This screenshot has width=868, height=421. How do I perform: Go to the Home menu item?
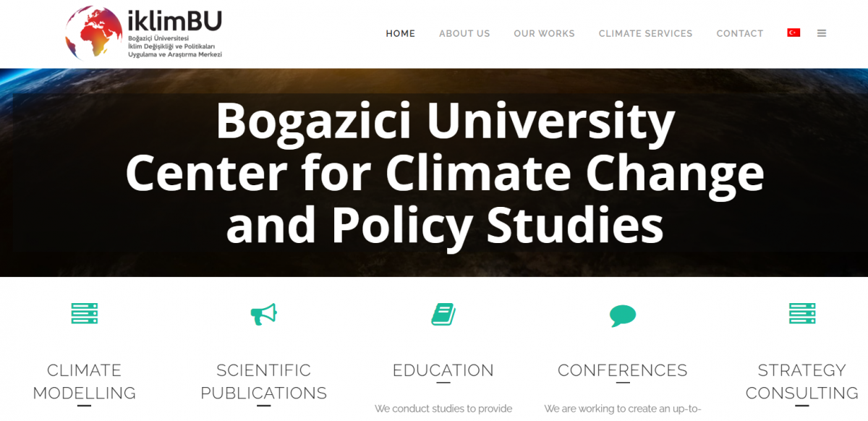coord(401,34)
